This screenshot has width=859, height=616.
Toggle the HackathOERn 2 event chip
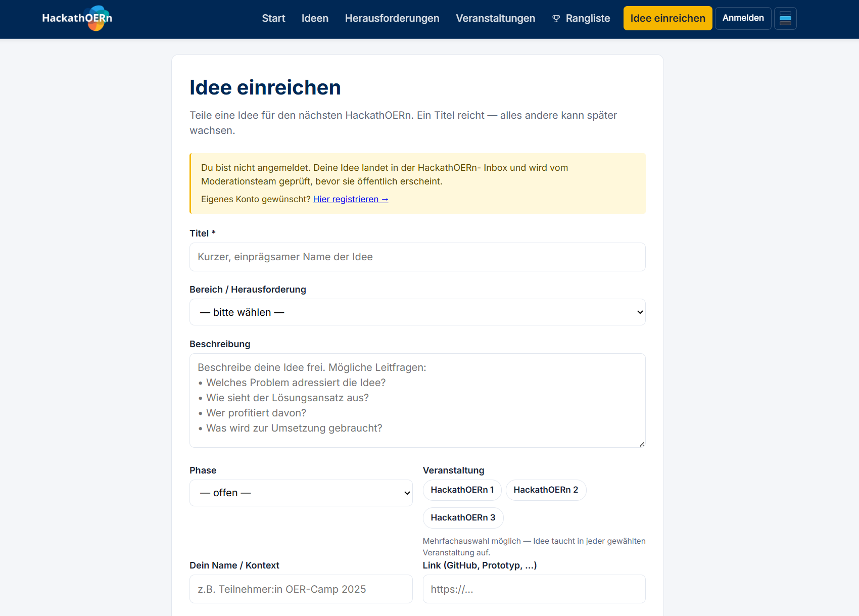point(546,490)
